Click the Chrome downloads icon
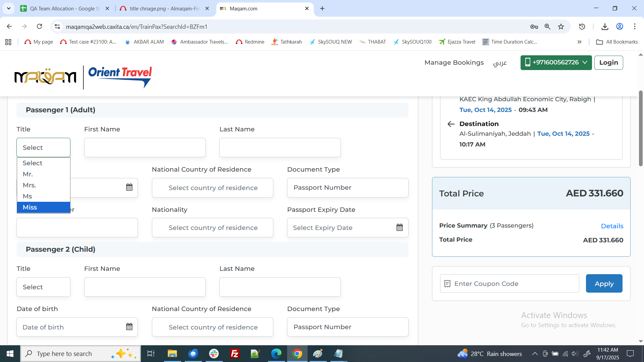644x362 pixels. pyautogui.click(x=605, y=27)
